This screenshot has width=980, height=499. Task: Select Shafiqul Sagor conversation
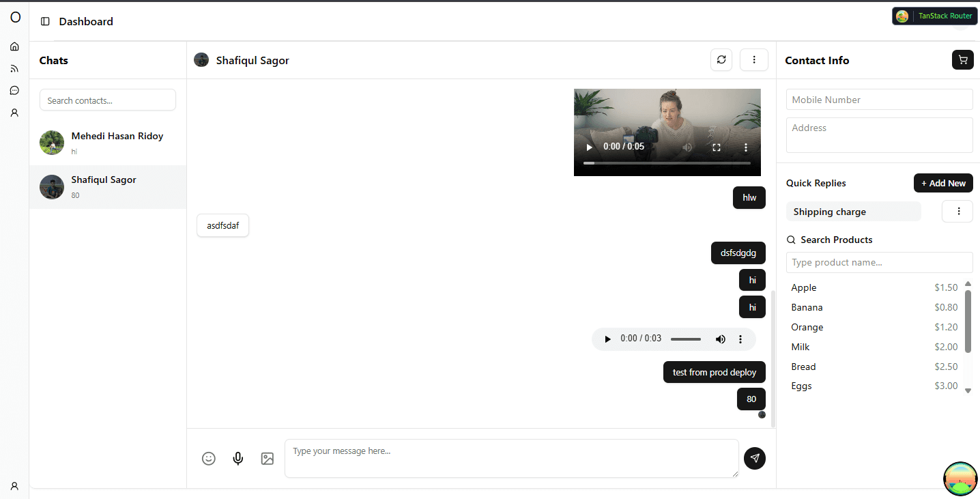[x=108, y=187]
